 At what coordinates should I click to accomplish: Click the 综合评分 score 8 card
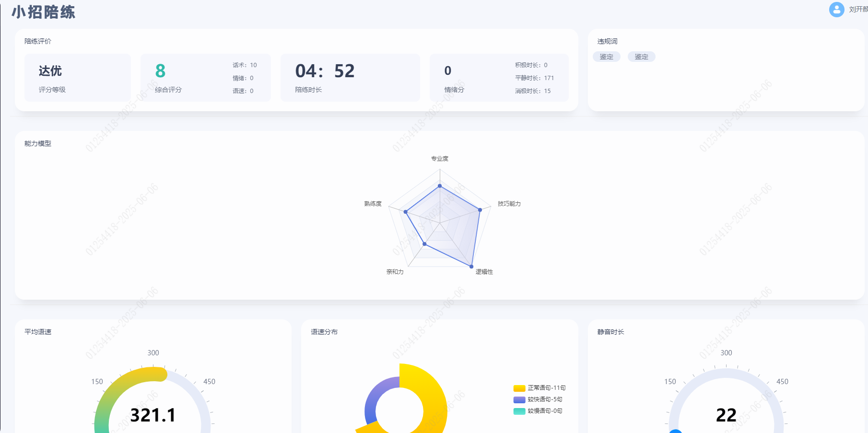coord(206,78)
